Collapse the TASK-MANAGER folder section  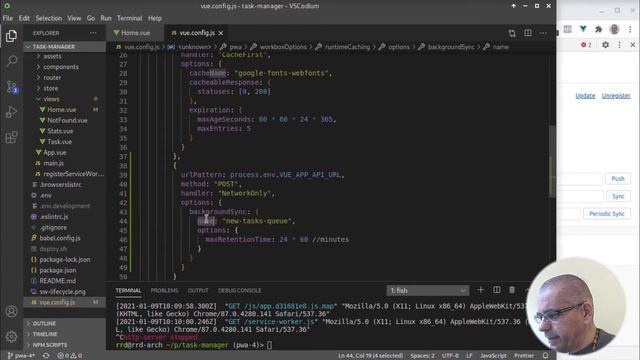(64, 47)
